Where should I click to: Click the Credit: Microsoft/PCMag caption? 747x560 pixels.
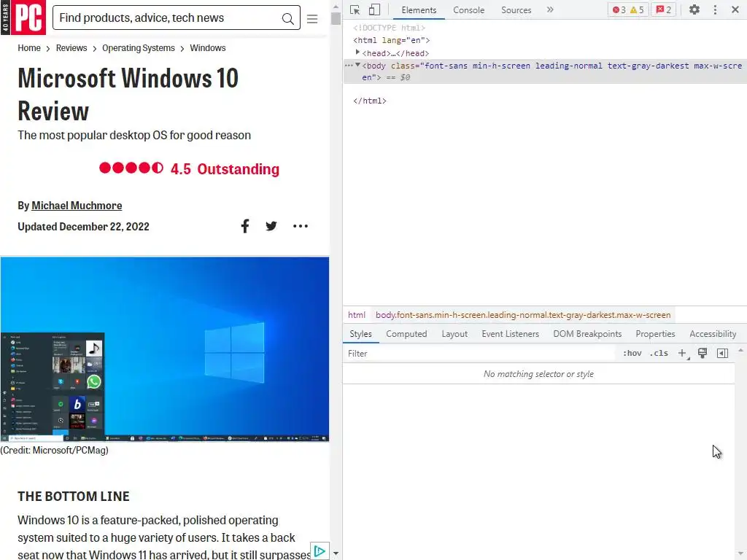[54, 450]
